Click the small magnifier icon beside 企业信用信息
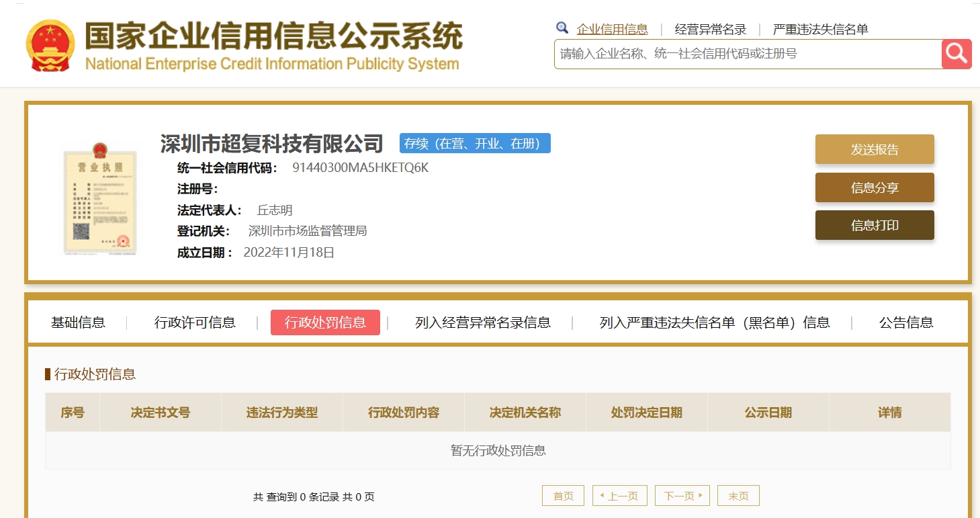 point(562,28)
